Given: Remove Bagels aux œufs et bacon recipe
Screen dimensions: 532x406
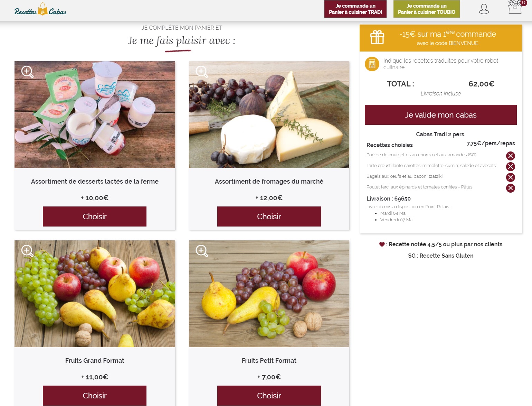Looking at the screenshot, I should pos(510,177).
